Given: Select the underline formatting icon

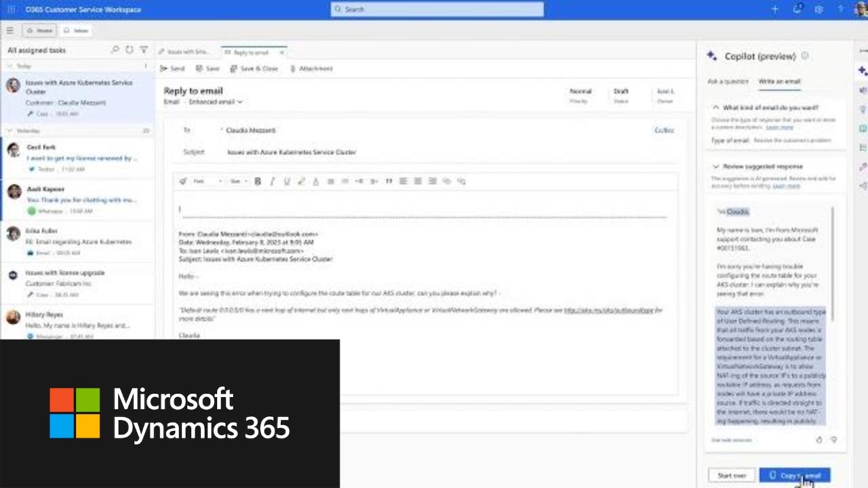Looking at the screenshot, I should click(x=286, y=181).
